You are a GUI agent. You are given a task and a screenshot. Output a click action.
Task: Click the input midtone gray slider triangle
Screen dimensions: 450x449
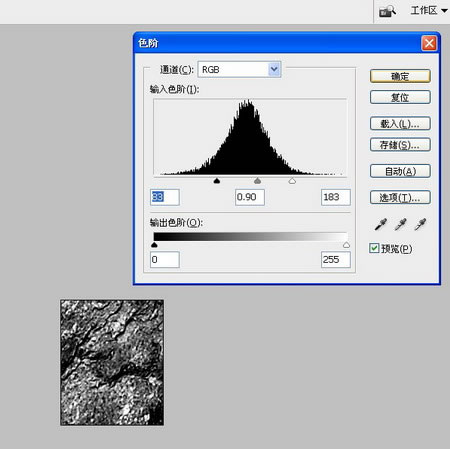257,181
